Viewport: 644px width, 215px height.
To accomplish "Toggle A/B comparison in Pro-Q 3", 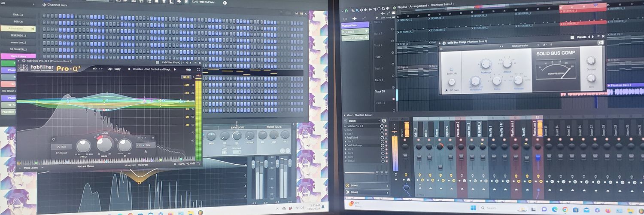I will pos(110,69).
